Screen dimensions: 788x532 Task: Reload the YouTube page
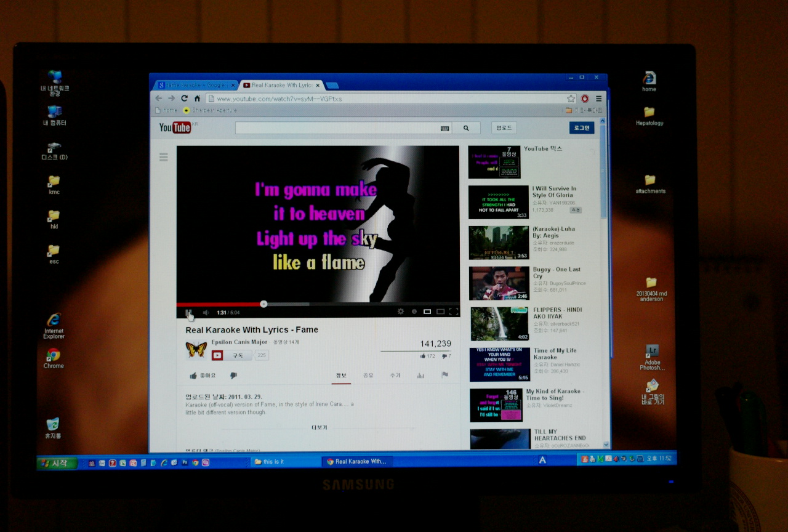pos(184,99)
